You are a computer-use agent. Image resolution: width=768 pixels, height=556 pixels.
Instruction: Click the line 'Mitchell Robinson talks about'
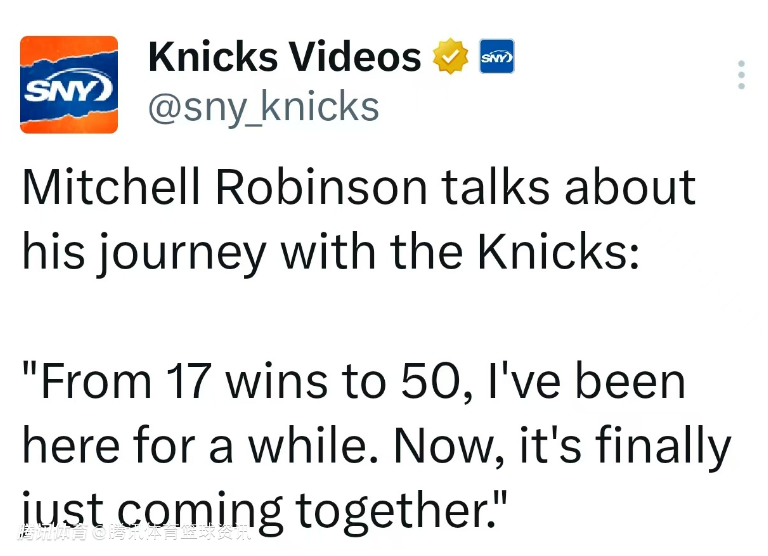(359, 187)
